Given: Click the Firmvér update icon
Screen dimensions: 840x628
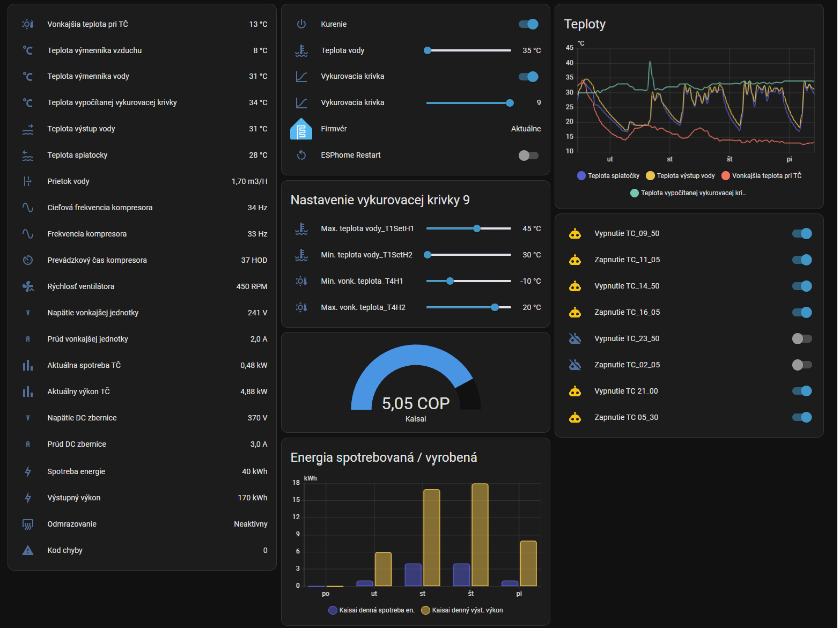Looking at the screenshot, I should point(301,129).
